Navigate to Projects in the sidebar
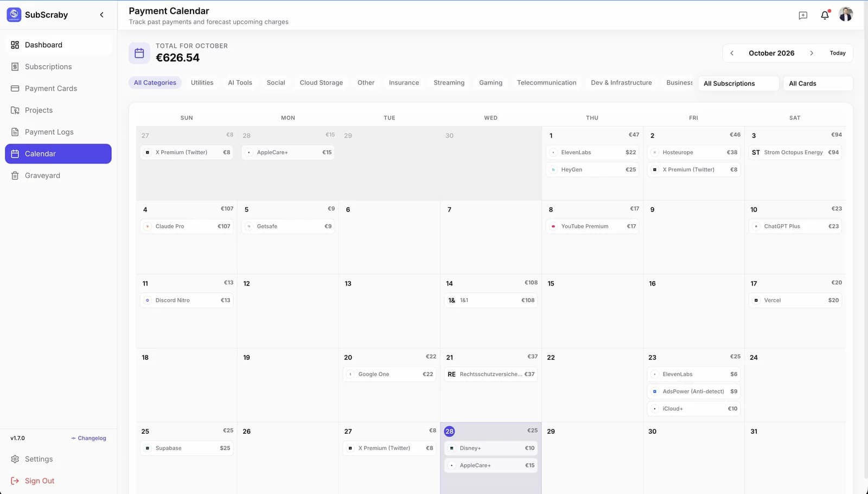This screenshot has width=868, height=494. coord(58,110)
